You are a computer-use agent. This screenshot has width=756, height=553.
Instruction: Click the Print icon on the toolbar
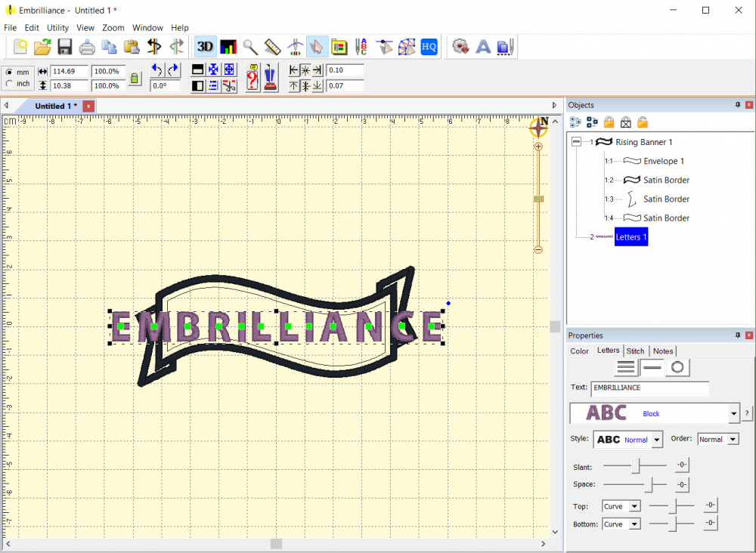(x=87, y=46)
